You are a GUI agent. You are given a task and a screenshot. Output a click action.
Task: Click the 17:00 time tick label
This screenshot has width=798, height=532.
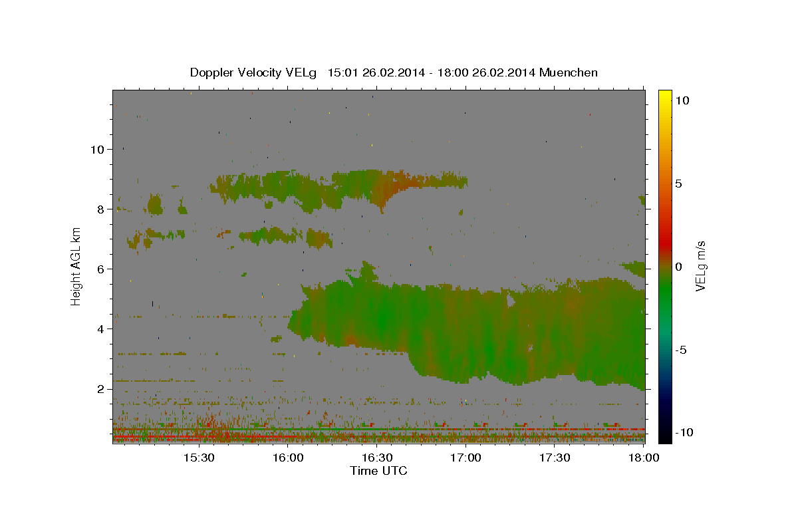[x=466, y=458]
